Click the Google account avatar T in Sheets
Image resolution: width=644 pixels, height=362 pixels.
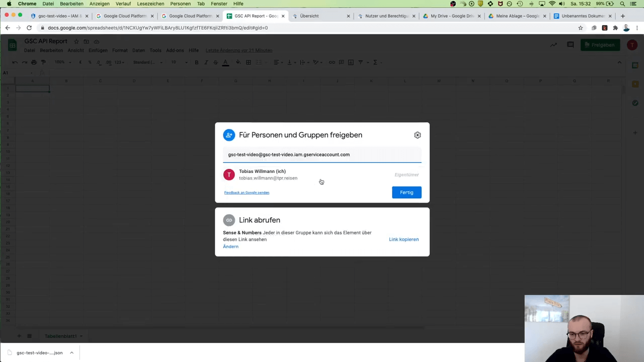(632, 45)
